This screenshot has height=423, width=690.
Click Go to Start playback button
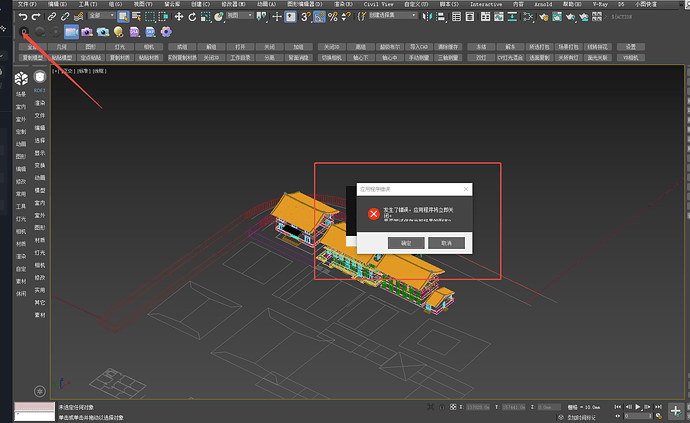pyautogui.click(x=618, y=407)
